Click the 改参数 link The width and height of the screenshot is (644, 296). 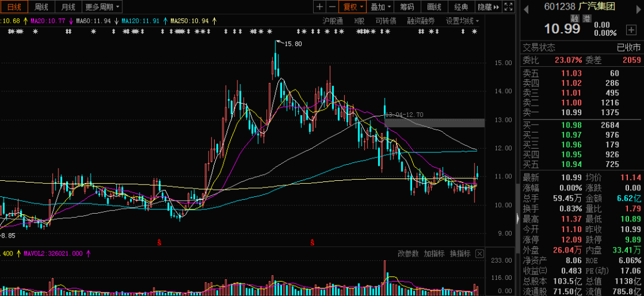point(408,254)
